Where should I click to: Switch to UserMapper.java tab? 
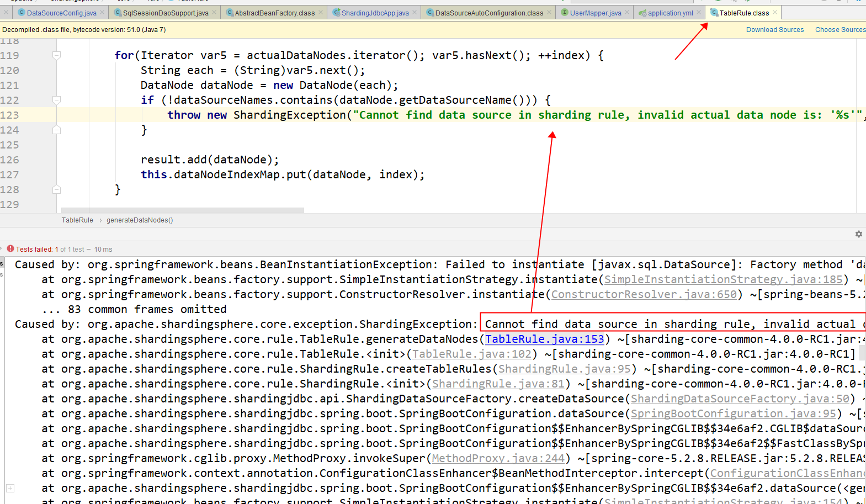click(x=595, y=13)
